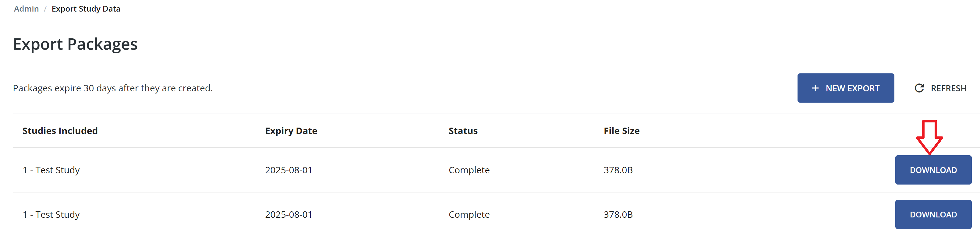Click the packages expiry notice text
This screenshot has width=980, height=236.
coord(113,88)
